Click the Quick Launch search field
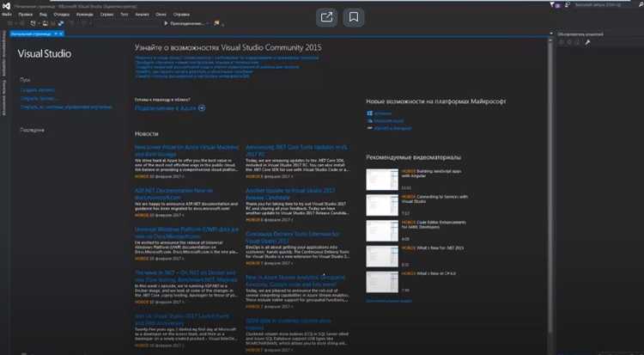644x355 pixels. 601,4
